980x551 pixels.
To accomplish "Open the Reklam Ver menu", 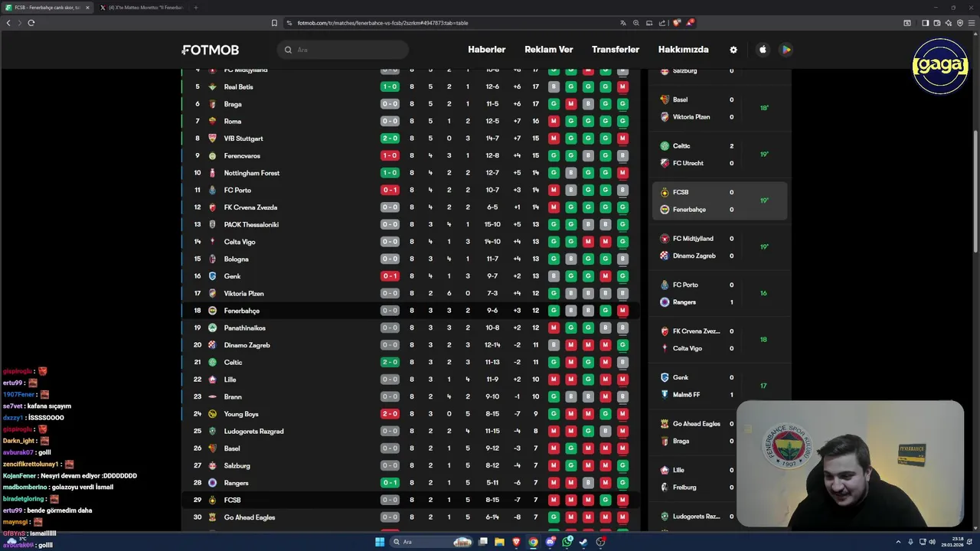I will click(x=549, y=50).
